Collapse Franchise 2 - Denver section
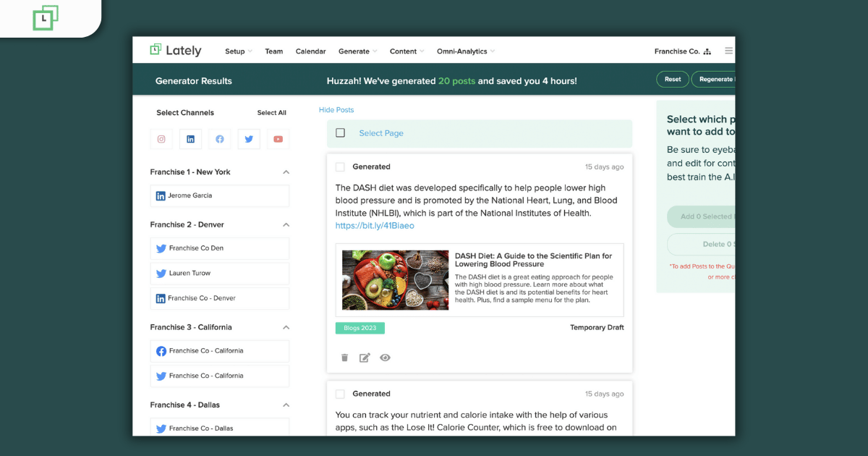Viewport: 868px width, 456px height. click(x=286, y=225)
